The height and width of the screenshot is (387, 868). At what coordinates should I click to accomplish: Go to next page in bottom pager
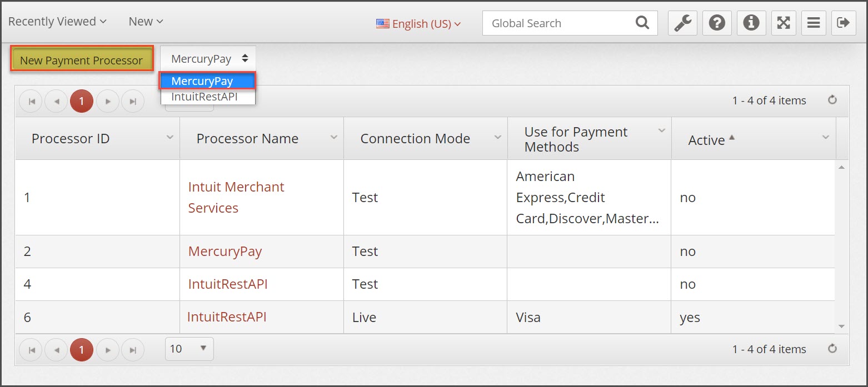[108, 350]
